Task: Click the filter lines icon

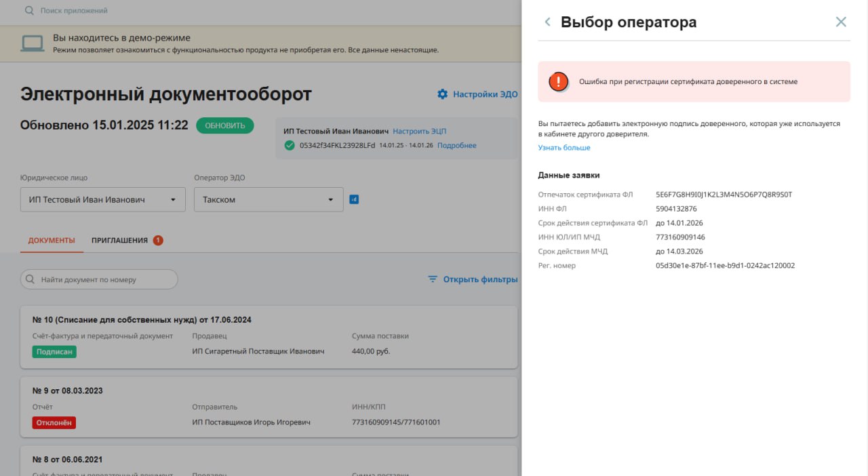Action: (433, 279)
